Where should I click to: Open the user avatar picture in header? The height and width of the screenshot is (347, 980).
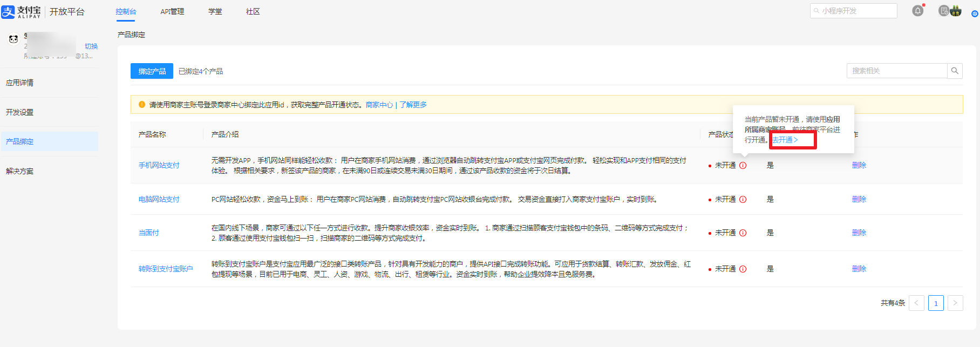tap(956, 11)
